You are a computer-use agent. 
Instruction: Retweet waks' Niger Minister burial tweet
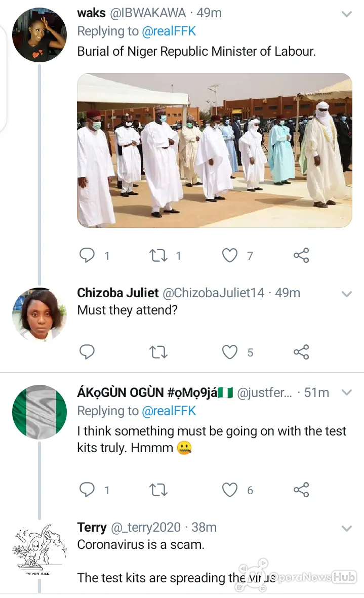(158, 256)
